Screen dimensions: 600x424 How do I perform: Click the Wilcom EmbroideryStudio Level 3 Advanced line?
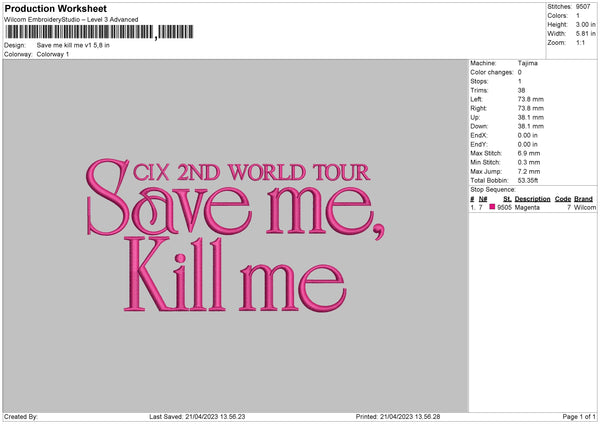[x=71, y=20]
